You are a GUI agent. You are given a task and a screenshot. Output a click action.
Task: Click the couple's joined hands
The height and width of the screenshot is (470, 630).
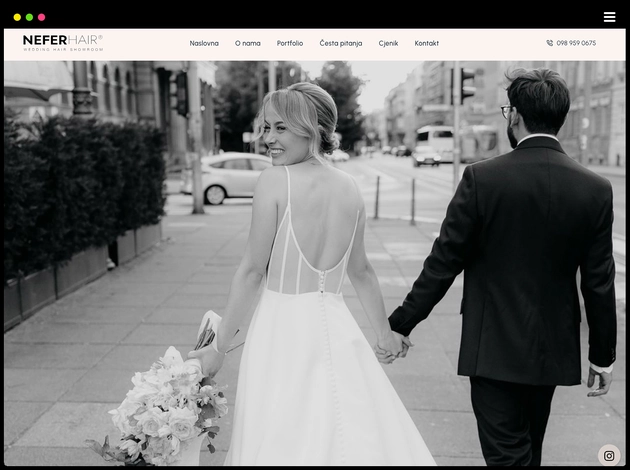[393, 346]
